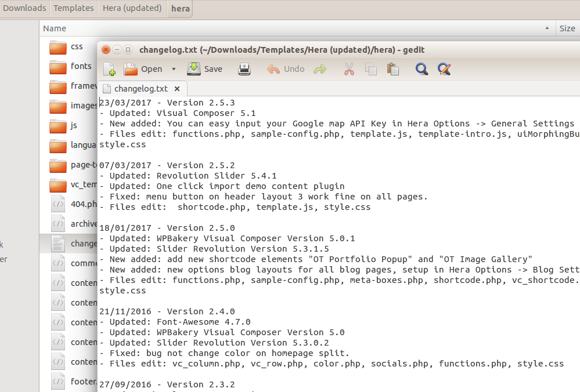Close the changelog.txt tab
Image resolution: width=580 pixels, height=392 pixels.
(177, 89)
